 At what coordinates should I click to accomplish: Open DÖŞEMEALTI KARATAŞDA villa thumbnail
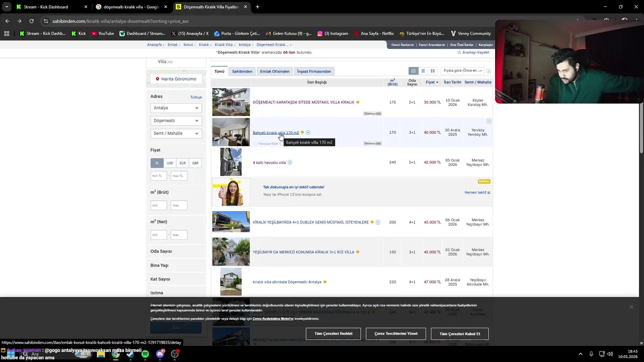coord(231,102)
